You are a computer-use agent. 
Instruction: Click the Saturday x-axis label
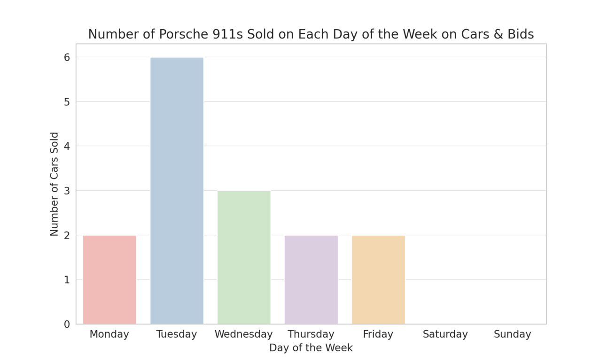[x=445, y=334]
